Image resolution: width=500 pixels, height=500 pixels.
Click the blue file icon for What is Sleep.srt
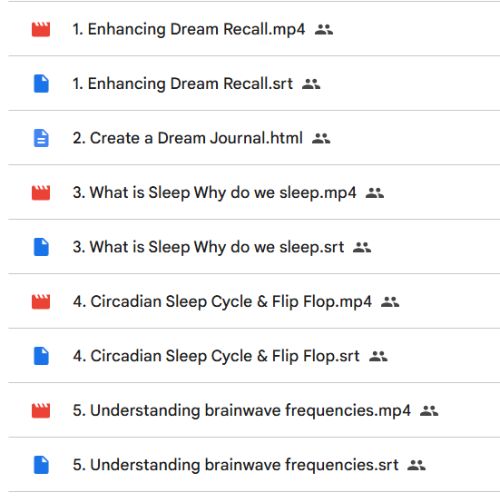coord(41,247)
